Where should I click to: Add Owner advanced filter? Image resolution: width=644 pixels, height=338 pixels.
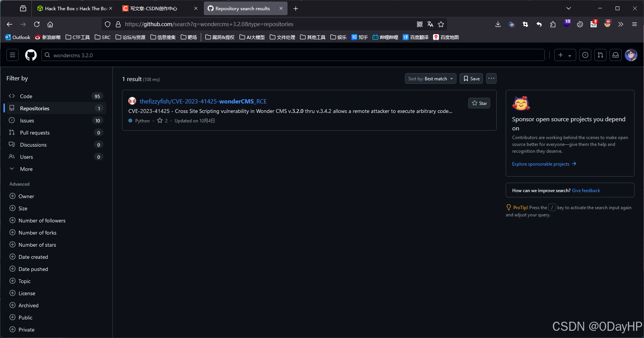click(x=22, y=196)
